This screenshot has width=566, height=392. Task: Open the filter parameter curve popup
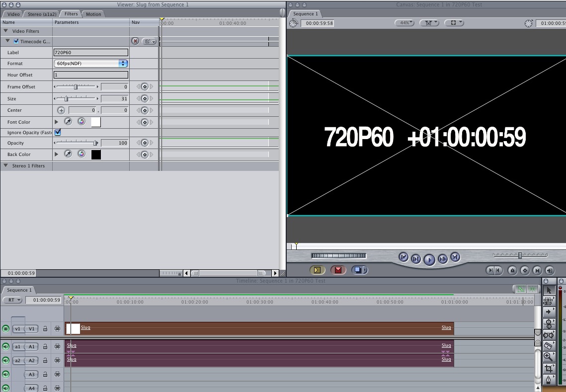click(149, 41)
